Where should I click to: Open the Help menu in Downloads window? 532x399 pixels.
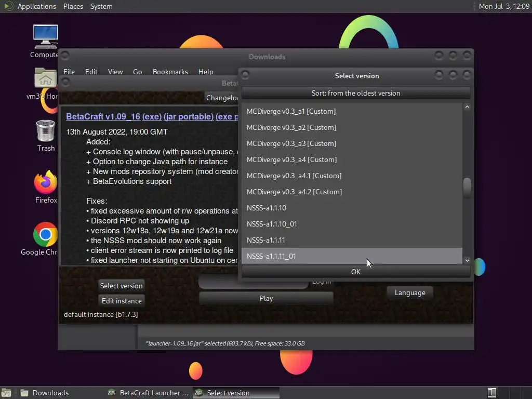[x=206, y=72]
